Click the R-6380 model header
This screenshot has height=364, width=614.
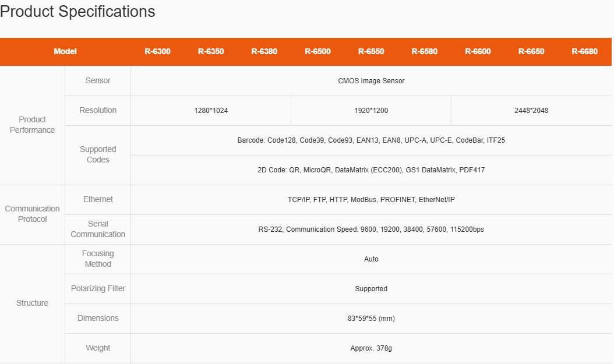click(264, 51)
